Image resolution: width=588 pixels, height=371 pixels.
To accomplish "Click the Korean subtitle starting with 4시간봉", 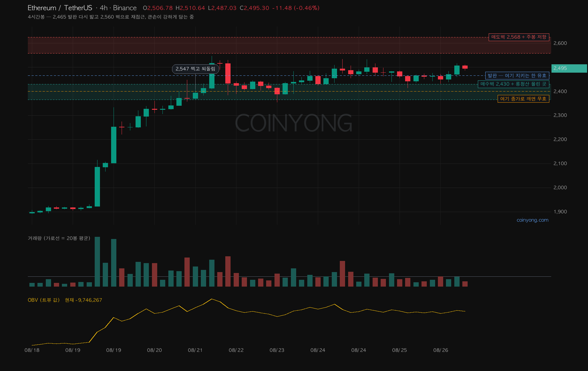I will [111, 17].
